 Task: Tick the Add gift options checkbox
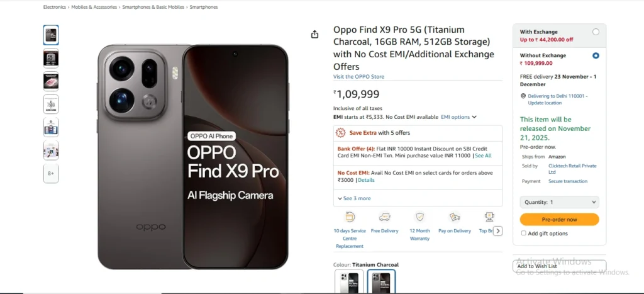[524, 234]
